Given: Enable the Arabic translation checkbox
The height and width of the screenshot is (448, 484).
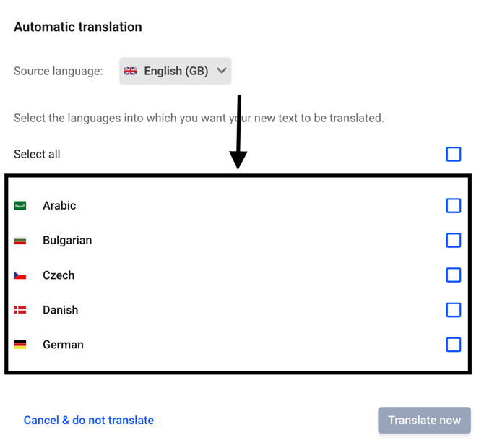Looking at the screenshot, I should [453, 206].
